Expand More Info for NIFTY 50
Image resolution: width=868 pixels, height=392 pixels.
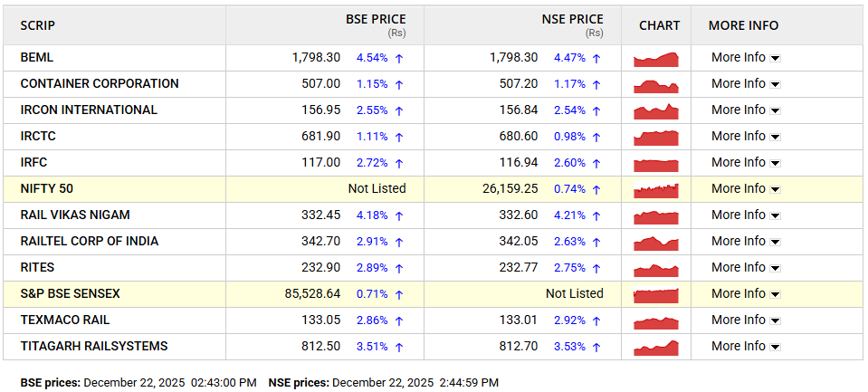(x=746, y=189)
